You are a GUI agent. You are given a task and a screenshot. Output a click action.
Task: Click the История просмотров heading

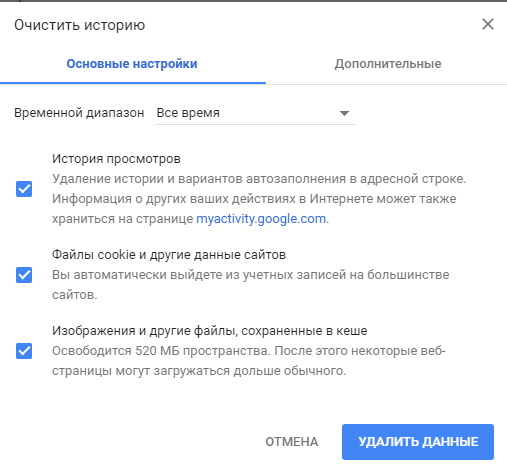pos(116,159)
